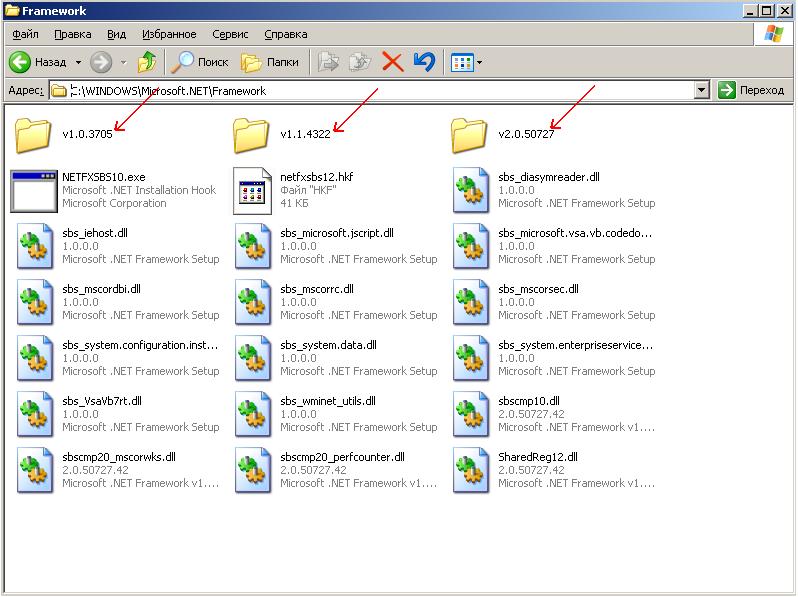Open the v1.0.3705 folder
798x597 pixels.
pos(33,134)
